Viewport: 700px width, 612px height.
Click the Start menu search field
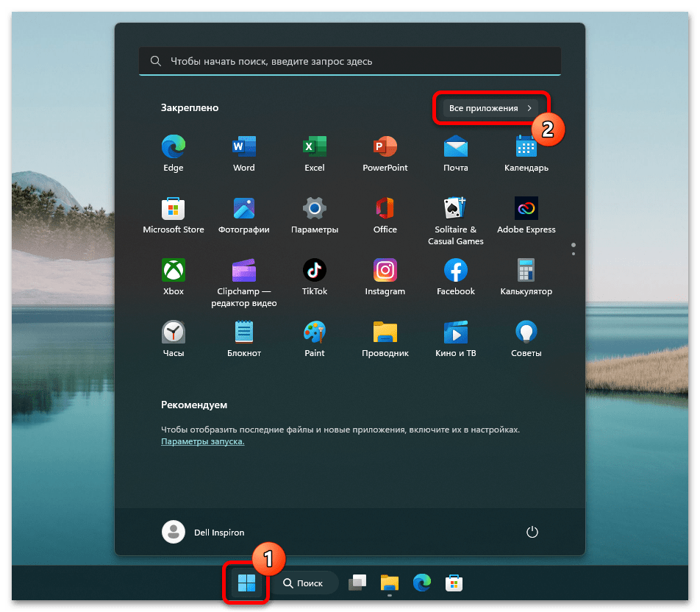(349, 62)
